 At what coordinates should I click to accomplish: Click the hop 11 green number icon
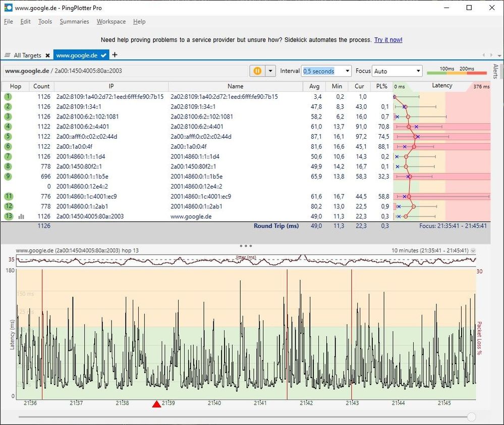pos(9,196)
